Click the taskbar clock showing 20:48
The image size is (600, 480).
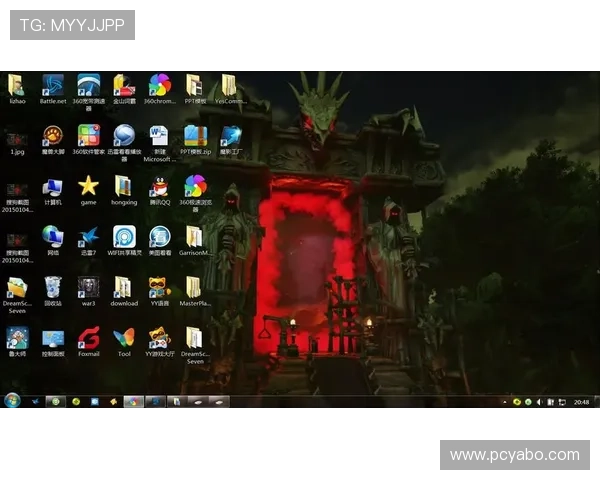[580, 401]
